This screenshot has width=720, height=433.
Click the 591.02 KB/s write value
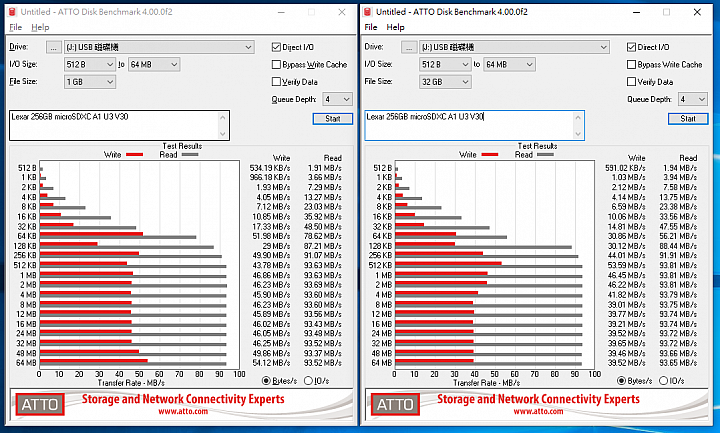pyautogui.click(x=625, y=168)
